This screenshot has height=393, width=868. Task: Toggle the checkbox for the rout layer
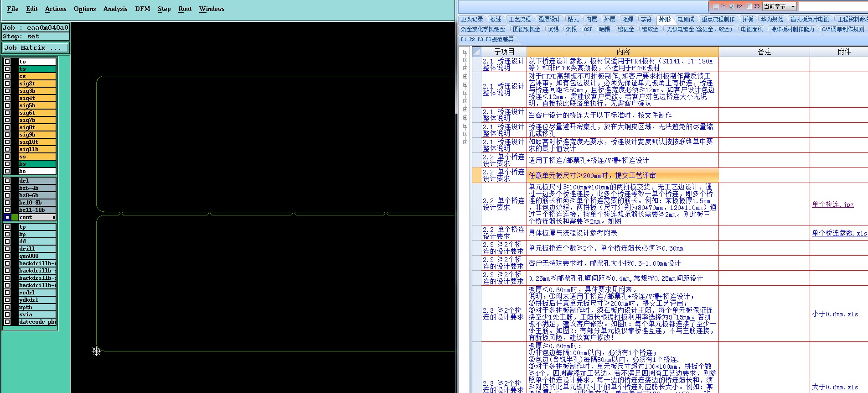tap(7, 217)
